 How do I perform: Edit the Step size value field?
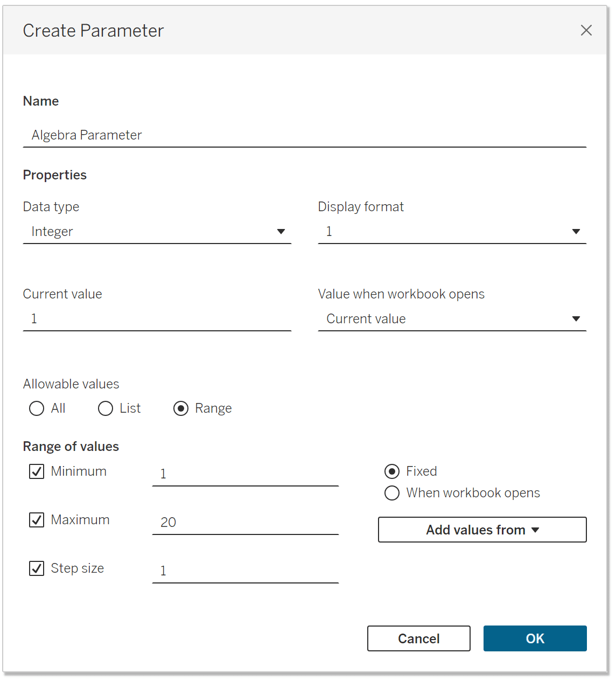pos(245,571)
